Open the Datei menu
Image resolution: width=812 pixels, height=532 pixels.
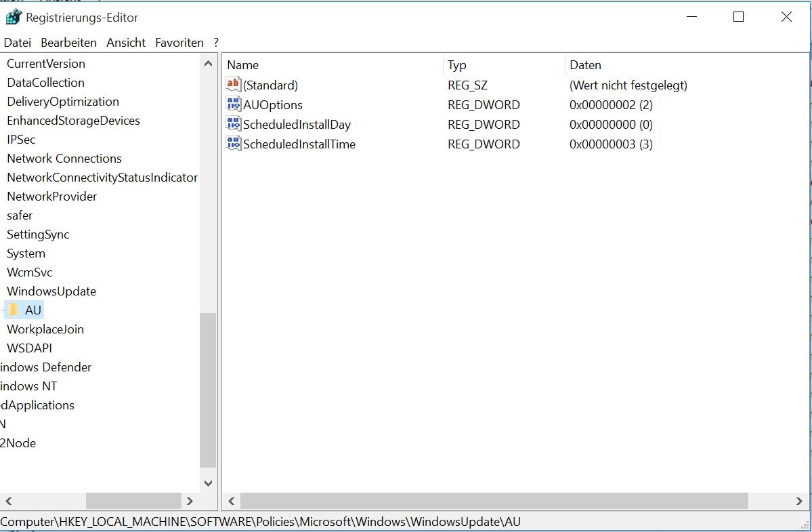coord(17,43)
